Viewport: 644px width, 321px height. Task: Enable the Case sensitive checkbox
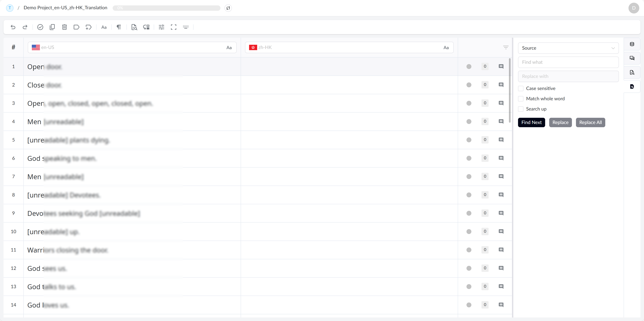tap(521, 88)
